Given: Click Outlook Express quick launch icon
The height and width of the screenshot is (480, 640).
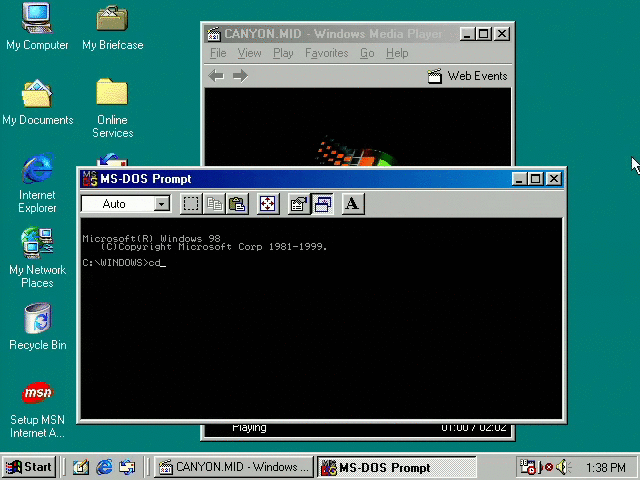Looking at the screenshot, I should click(x=127, y=467).
